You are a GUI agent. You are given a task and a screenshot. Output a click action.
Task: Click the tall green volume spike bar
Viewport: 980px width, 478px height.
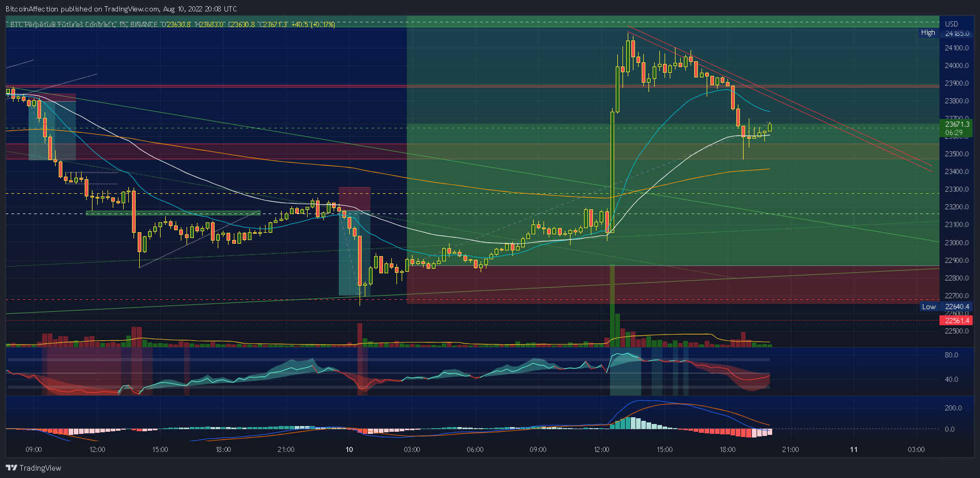coord(612,306)
